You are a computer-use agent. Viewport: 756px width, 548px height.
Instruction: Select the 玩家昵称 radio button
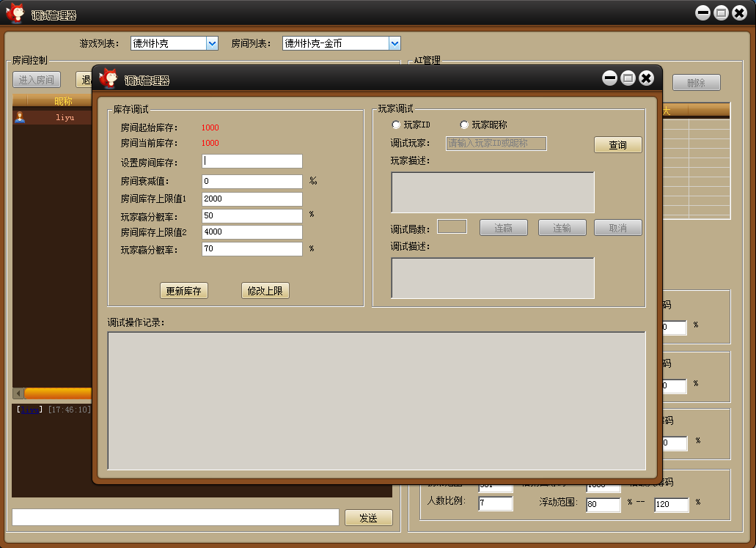click(464, 125)
